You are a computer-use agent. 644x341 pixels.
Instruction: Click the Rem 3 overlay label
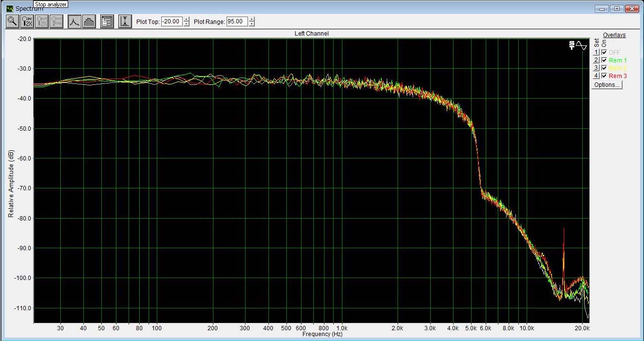coord(618,76)
